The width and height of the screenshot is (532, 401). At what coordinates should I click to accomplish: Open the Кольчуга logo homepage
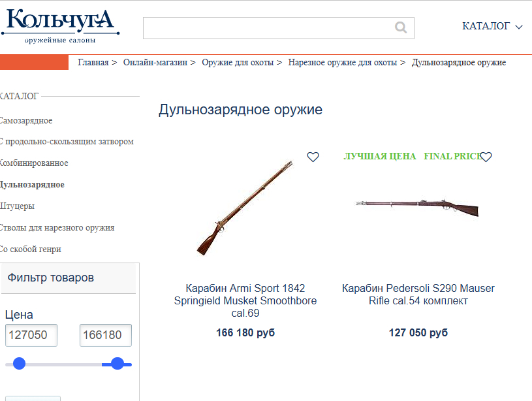pyautogui.click(x=60, y=26)
